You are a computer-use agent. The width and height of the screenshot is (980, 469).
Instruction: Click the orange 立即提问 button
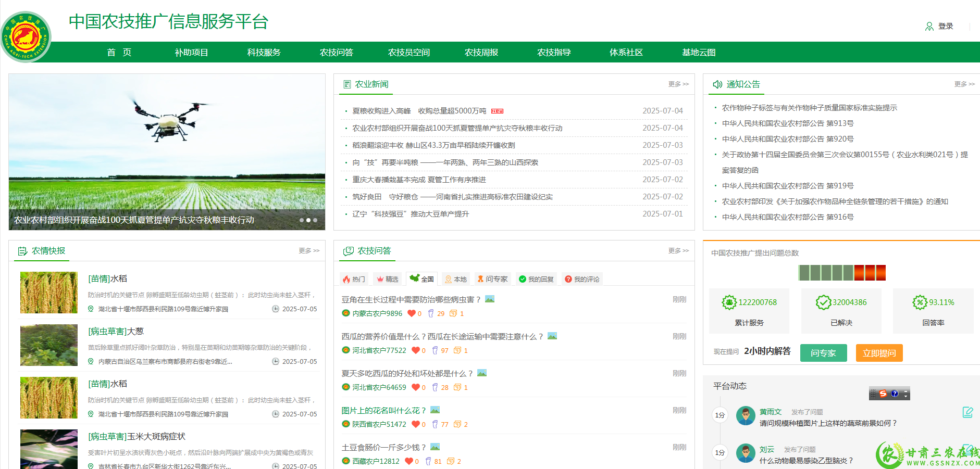tap(879, 353)
